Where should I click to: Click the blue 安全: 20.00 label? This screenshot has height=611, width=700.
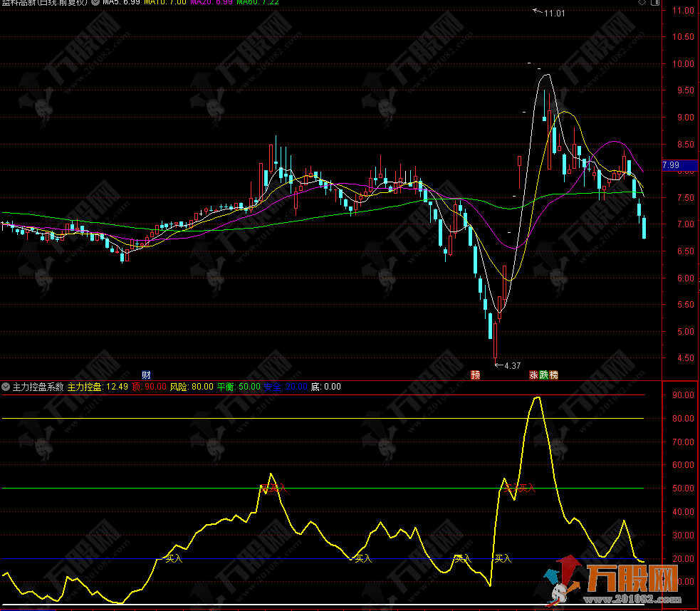tap(286, 387)
